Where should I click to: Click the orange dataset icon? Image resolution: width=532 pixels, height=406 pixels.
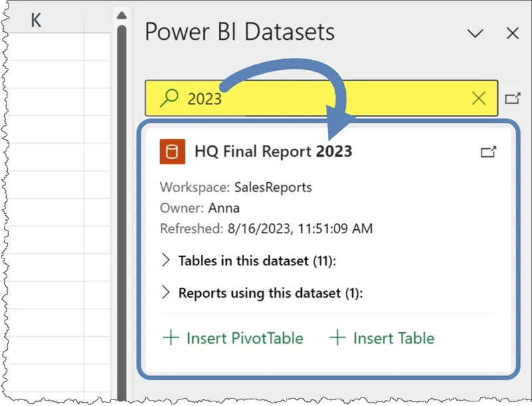click(172, 152)
